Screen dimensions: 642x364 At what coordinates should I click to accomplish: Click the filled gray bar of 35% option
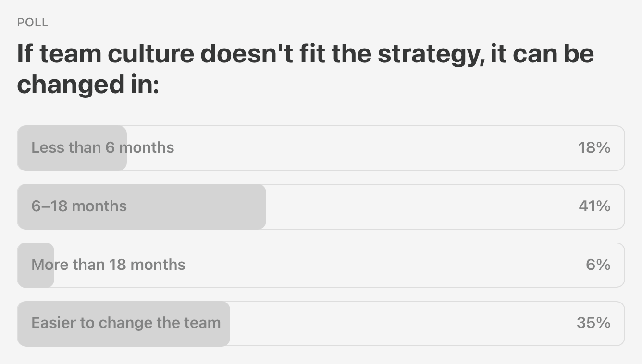point(123,324)
